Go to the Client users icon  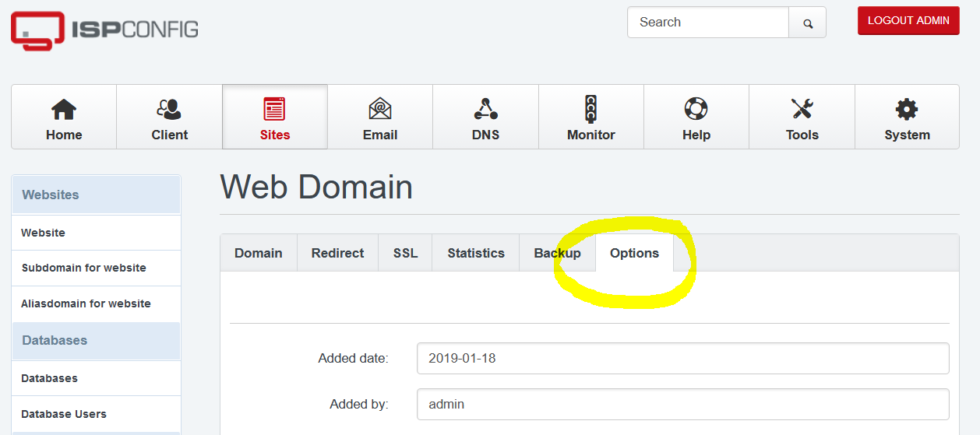click(x=169, y=109)
